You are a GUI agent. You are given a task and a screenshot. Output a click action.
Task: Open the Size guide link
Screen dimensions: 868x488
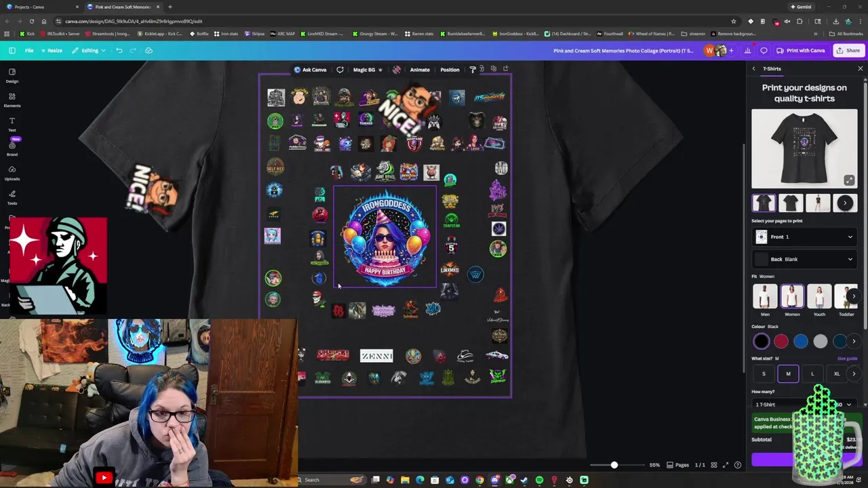847,359
